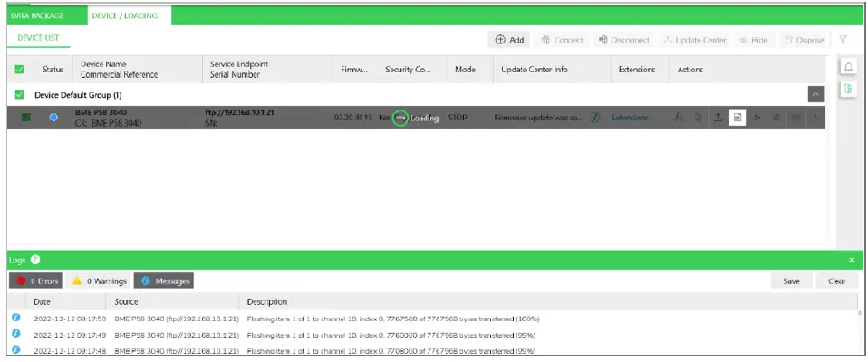Click the Add device button
This screenshot has height=362, width=868.
pyautogui.click(x=509, y=40)
